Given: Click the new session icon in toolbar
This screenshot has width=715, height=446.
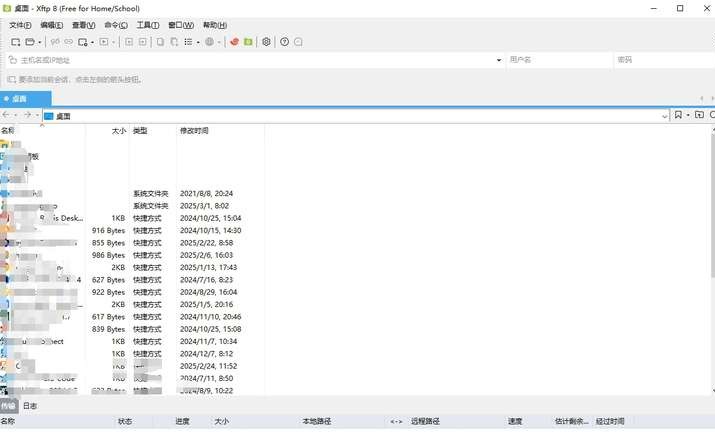Looking at the screenshot, I should coord(16,42).
